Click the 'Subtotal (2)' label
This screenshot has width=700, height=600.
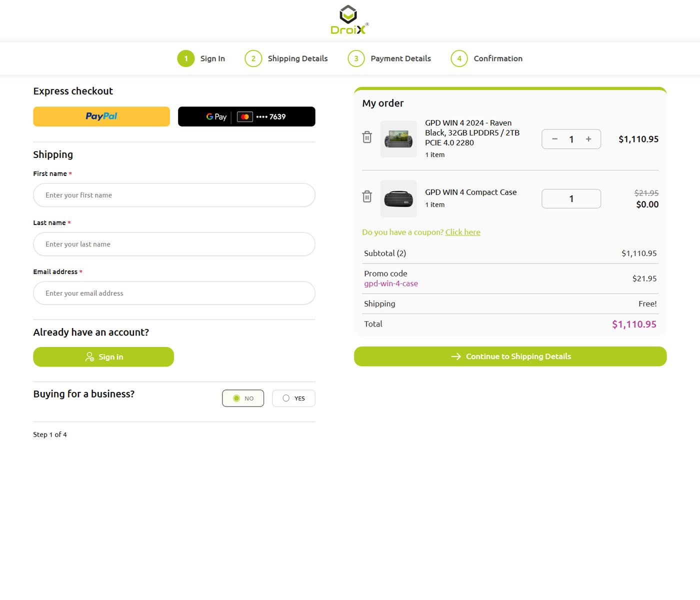tap(385, 253)
